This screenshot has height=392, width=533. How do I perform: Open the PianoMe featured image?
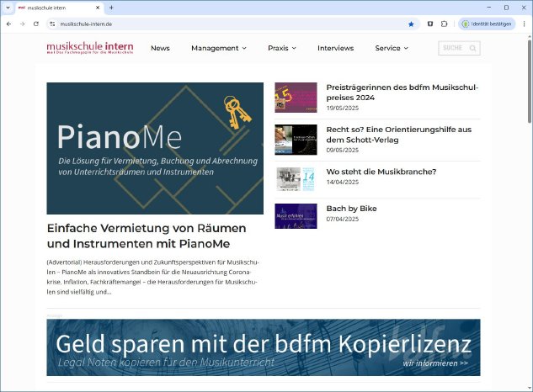(155, 148)
